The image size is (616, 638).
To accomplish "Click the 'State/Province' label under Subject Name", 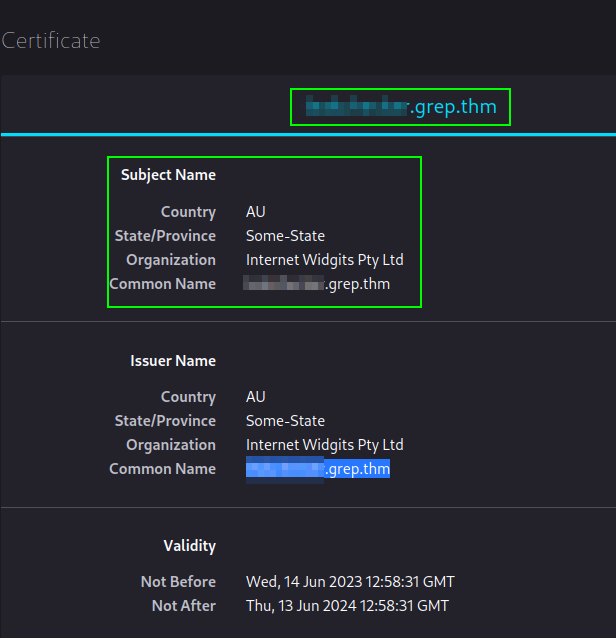I will (165, 236).
